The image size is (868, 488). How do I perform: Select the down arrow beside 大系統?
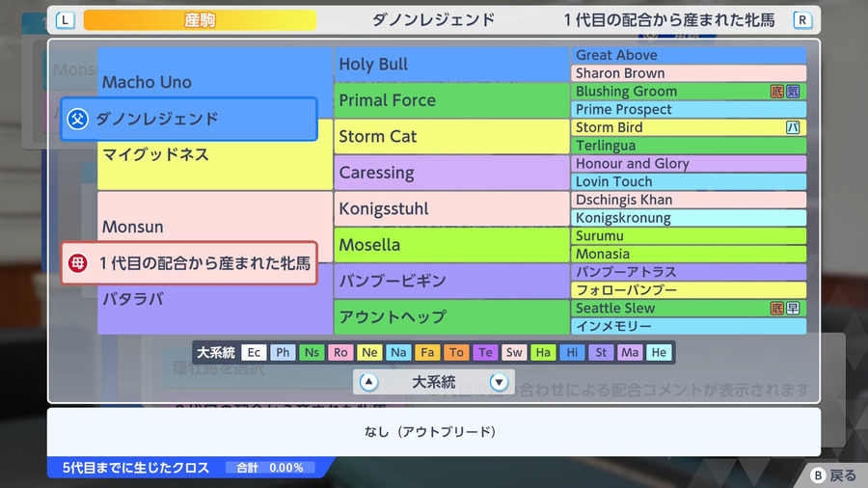coord(499,382)
